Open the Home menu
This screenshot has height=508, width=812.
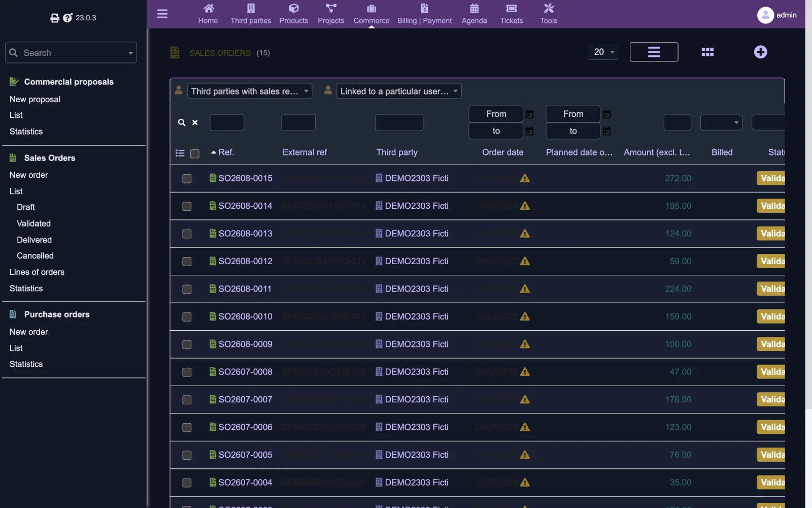[x=208, y=14]
